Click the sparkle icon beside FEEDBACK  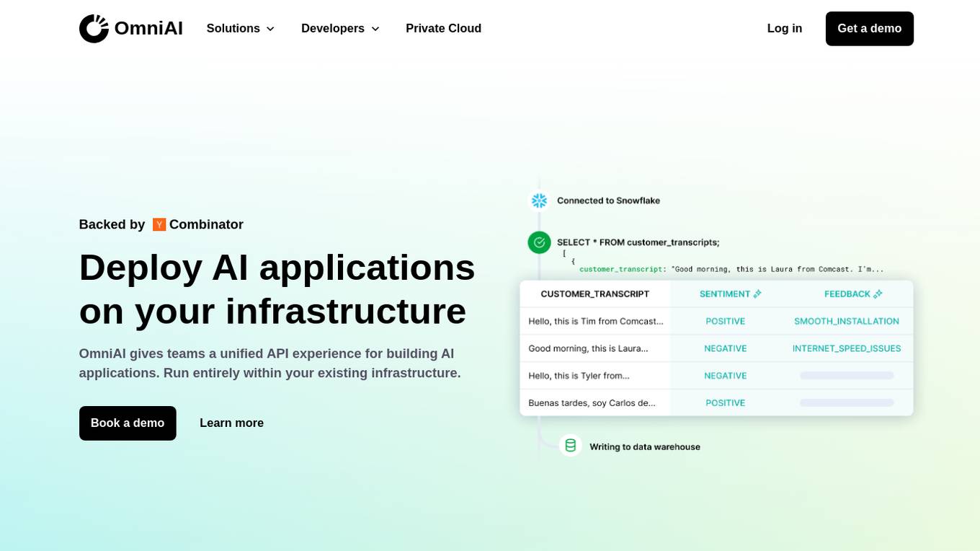coord(878,294)
